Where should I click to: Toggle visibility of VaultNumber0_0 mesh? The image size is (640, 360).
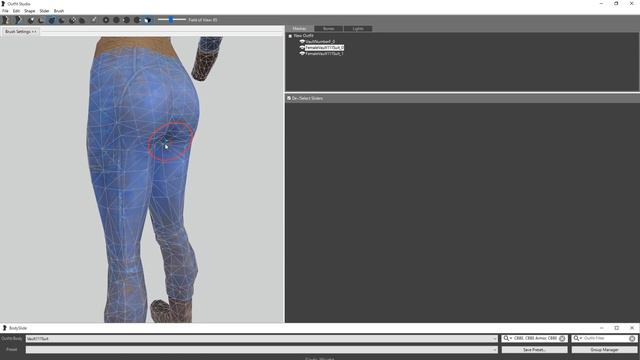[x=302, y=42]
